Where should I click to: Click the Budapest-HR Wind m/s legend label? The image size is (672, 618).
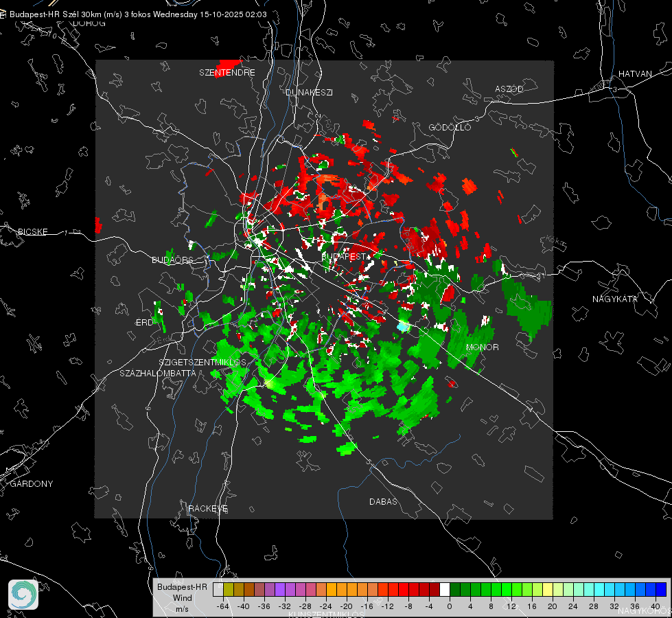coord(182,597)
